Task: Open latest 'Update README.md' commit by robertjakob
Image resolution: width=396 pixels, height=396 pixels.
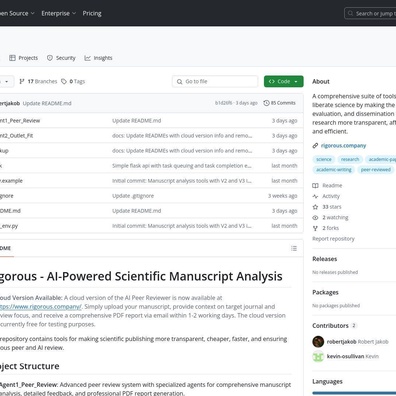Action: pos(47,103)
